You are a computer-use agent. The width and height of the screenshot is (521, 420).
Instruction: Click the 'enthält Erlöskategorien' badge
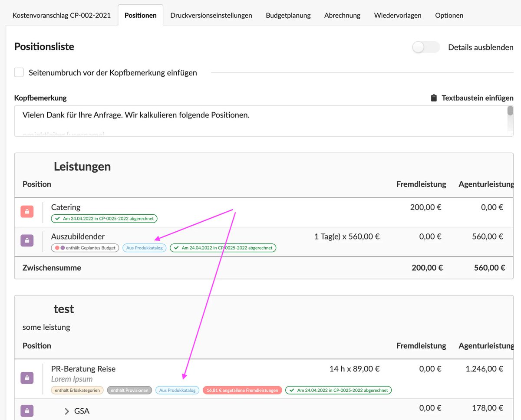(x=77, y=390)
